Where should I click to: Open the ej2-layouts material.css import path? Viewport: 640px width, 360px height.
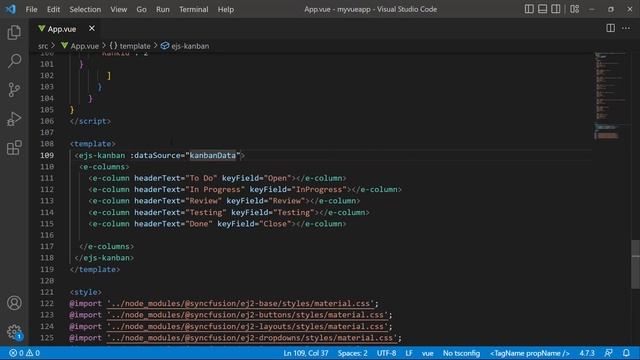click(x=247, y=326)
